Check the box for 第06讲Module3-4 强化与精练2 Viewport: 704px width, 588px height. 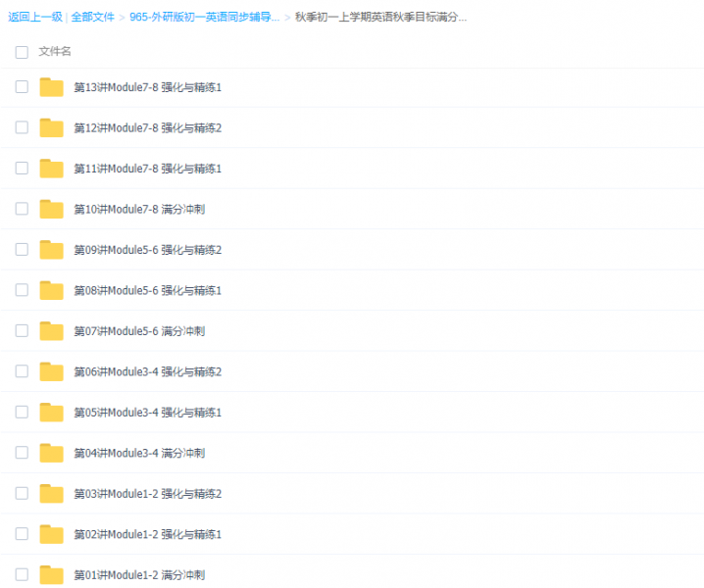click(x=22, y=371)
